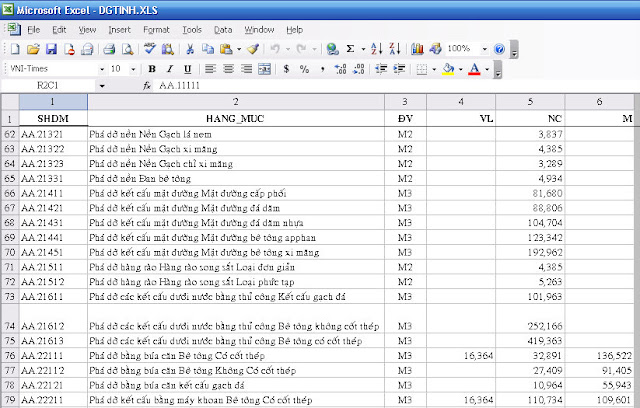Apply red Font Color A
Image resolution: width=640 pixels, height=408 pixels.
click(x=474, y=69)
